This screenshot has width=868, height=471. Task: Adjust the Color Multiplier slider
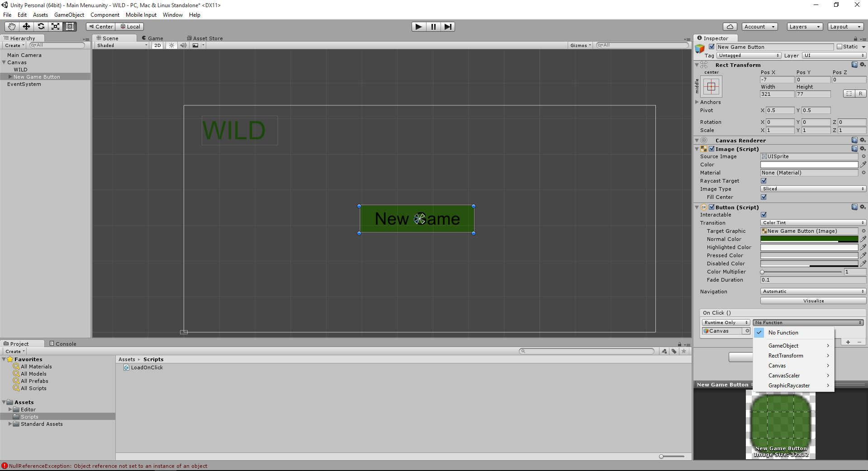(x=802, y=272)
